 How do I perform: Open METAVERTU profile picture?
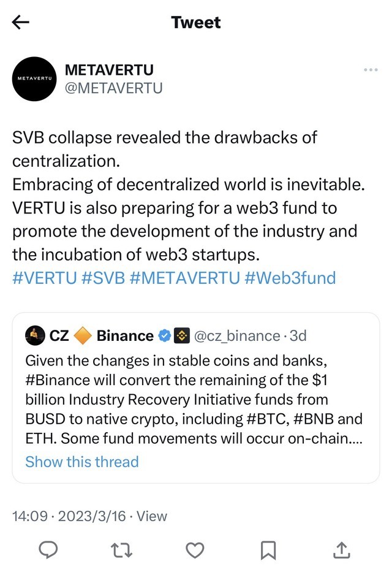[x=34, y=78]
